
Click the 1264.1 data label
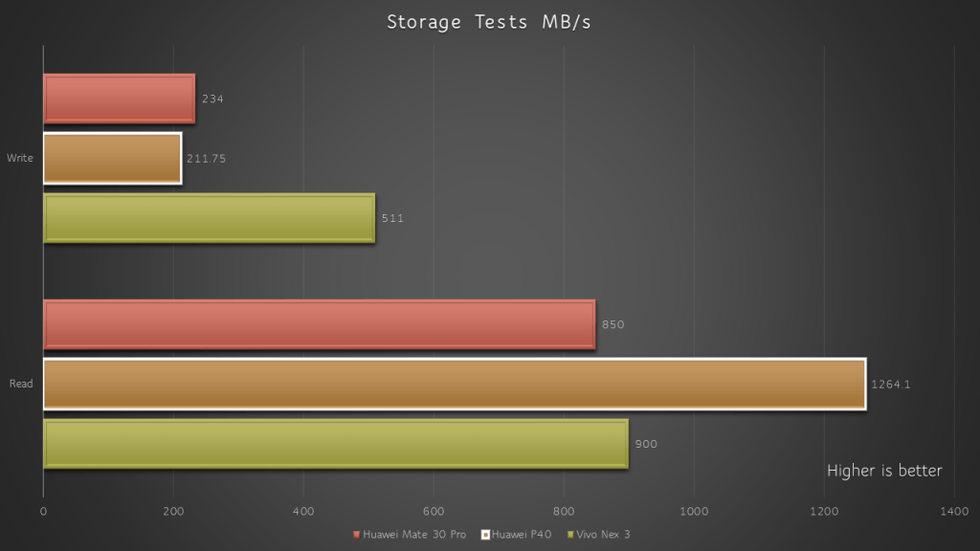[891, 385]
